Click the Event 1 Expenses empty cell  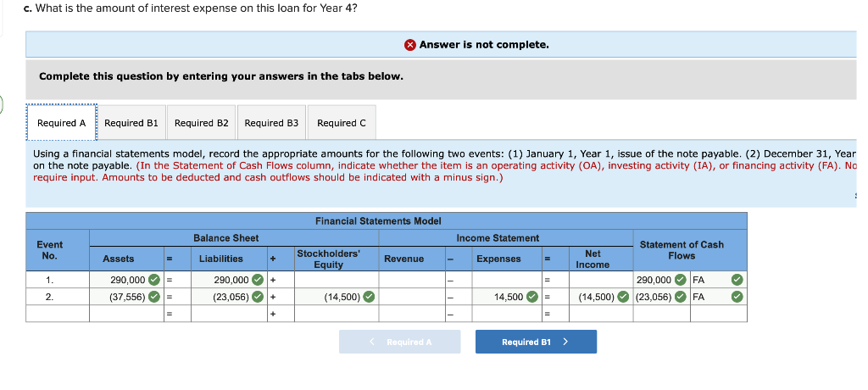pyautogui.click(x=506, y=280)
